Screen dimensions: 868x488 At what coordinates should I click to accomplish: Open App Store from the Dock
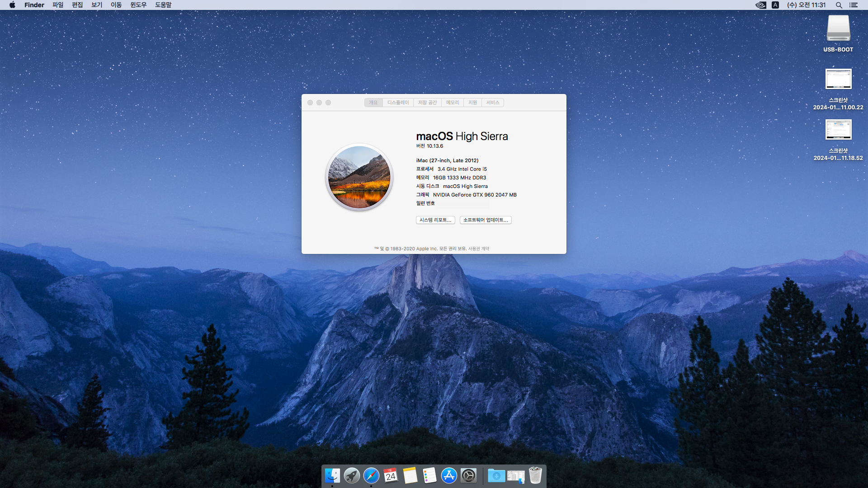[449, 475]
